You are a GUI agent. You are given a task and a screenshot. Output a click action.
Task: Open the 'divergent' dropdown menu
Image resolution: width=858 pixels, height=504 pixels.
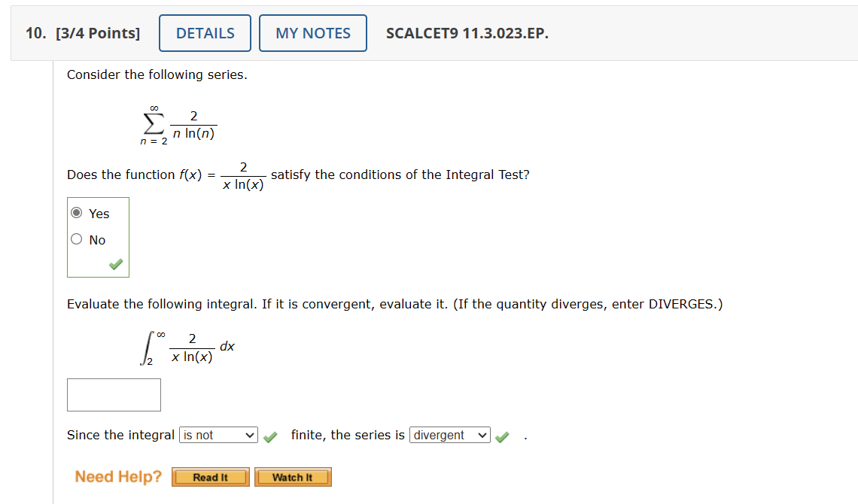pos(449,435)
